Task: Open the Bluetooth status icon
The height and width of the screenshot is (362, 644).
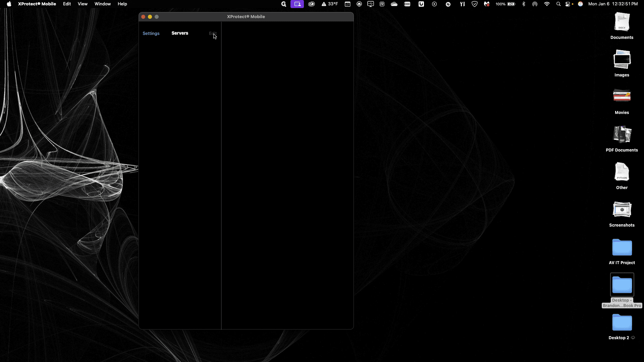Action: [x=524, y=4]
